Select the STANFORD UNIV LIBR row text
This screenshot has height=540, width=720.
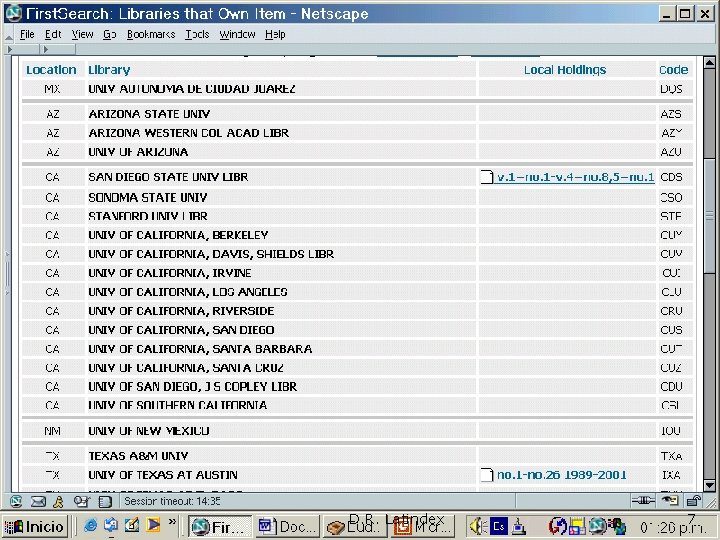click(148, 216)
